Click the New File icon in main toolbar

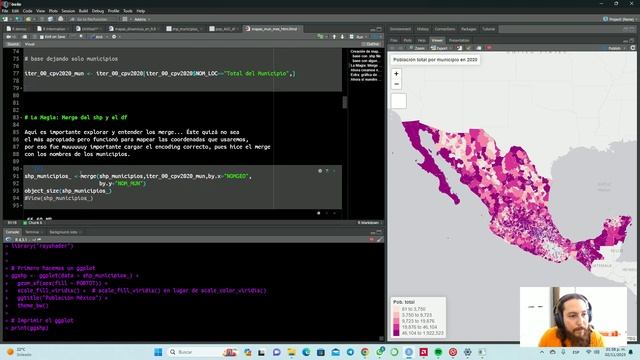coord(5,19)
